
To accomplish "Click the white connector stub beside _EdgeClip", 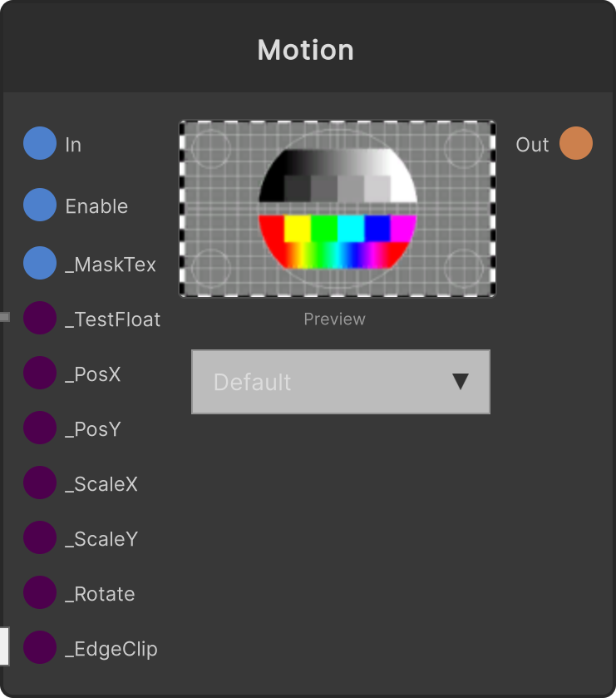I will pos(4,646).
